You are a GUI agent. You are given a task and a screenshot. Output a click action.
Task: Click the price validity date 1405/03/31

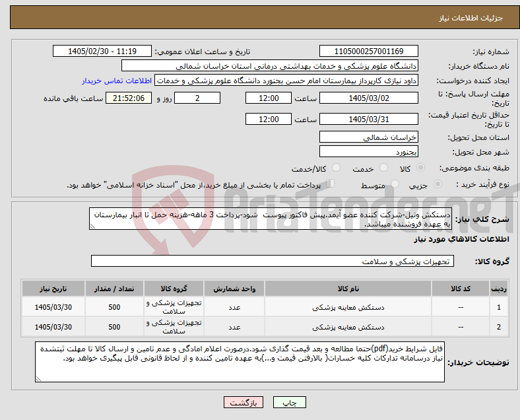(368, 119)
